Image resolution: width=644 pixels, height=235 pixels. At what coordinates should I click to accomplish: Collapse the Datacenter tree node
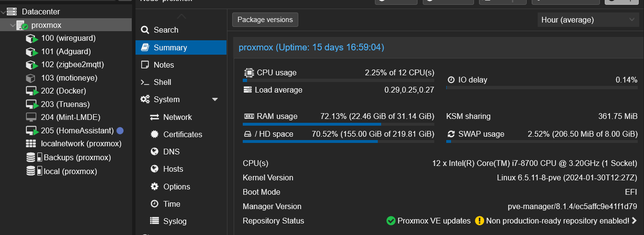point(3,12)
